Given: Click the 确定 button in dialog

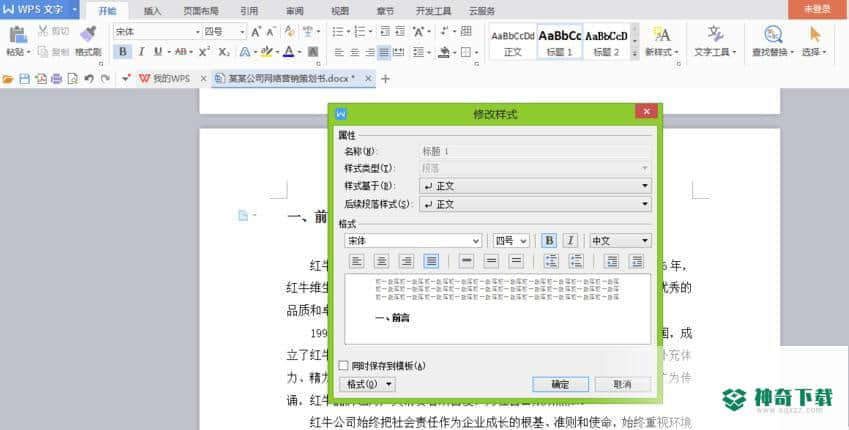Looking at the screenshot, I should coord(560,384).
